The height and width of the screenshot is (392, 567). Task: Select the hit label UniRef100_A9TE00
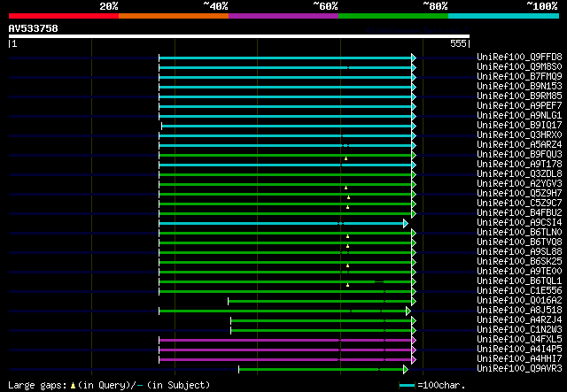click(x=519, y=272)
